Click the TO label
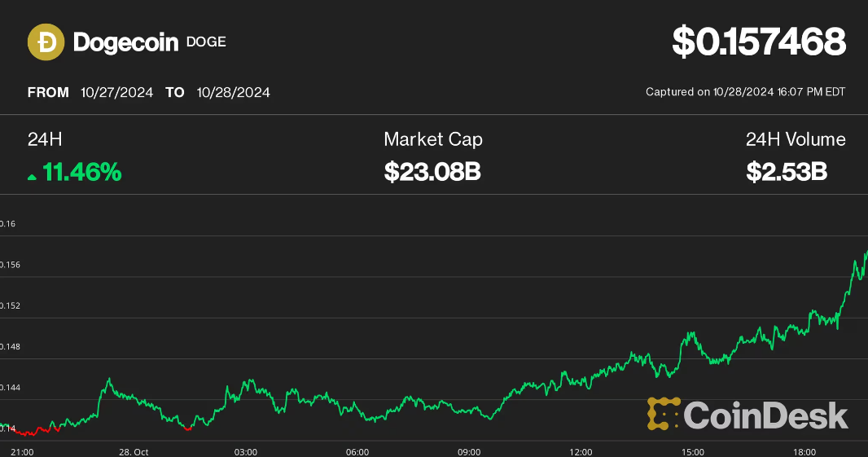Screen dimensions: 868x457 (175, 93)
